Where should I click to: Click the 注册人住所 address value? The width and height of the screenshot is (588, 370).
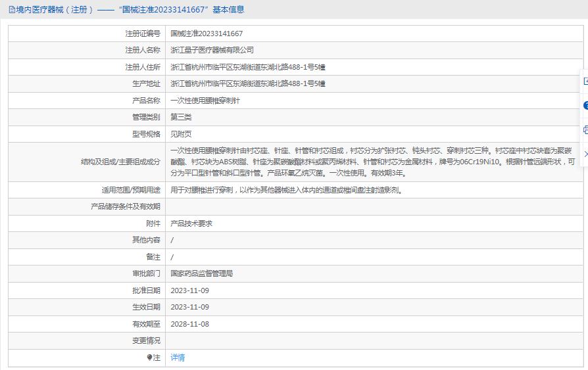[248, 67]
